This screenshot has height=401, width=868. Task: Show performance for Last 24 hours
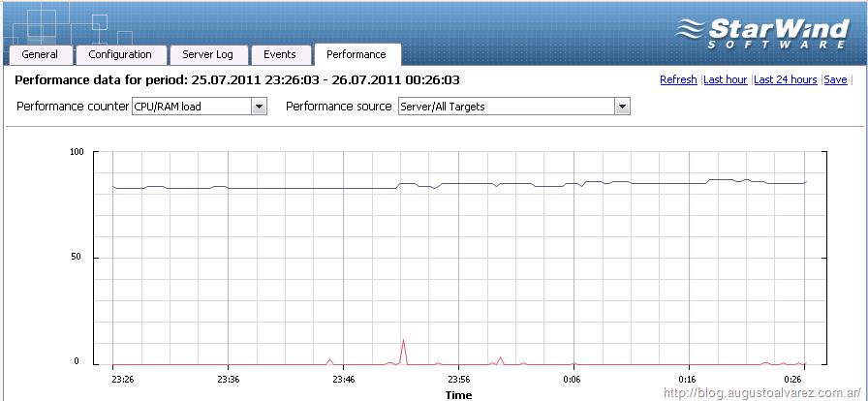[786, 80]
